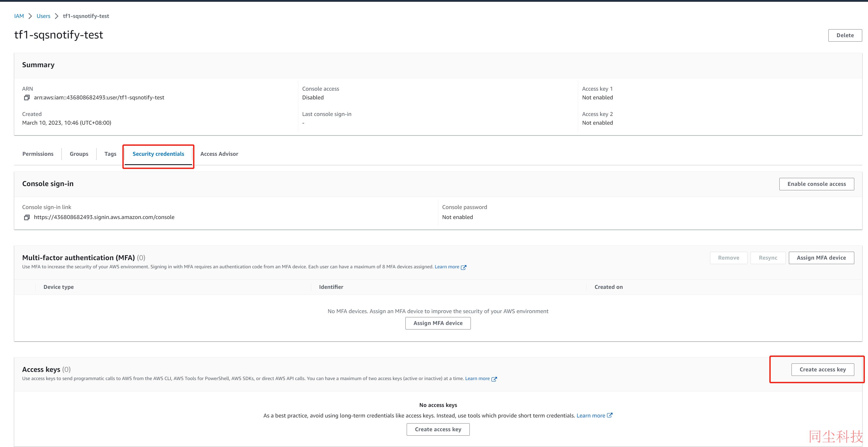868x447 pixels.
Task: Click Create access key in section header
Action: tap(823, 370)
